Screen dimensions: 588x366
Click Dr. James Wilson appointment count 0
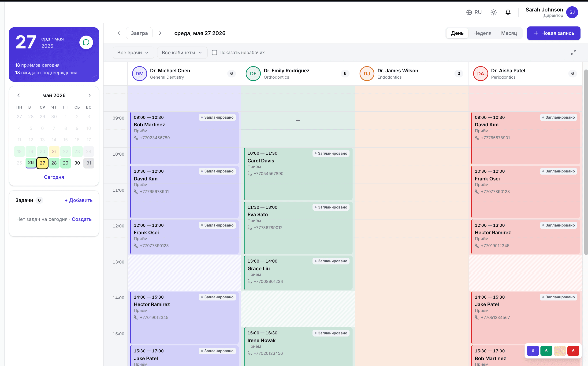click(459, 73)
